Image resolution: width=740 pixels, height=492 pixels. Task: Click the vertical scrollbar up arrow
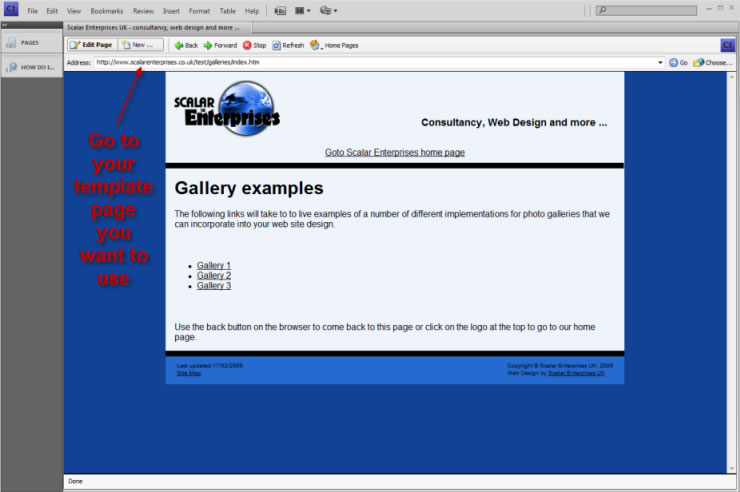click(732, 76)
